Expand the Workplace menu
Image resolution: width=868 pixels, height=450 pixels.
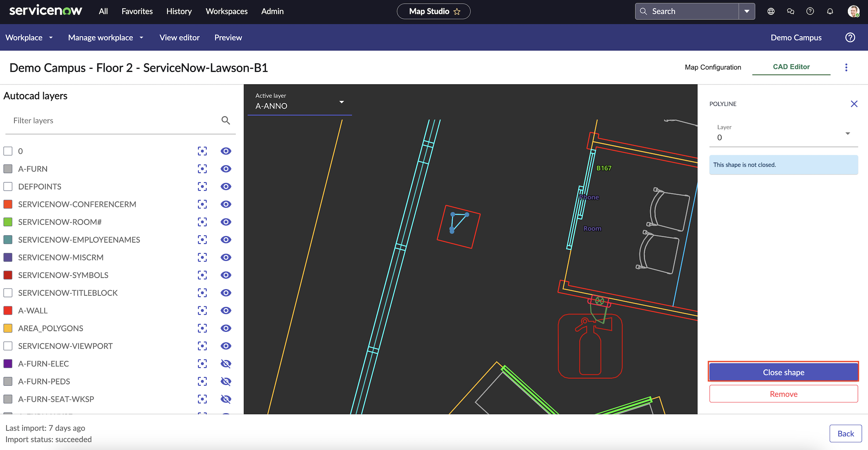click(29, 38)
